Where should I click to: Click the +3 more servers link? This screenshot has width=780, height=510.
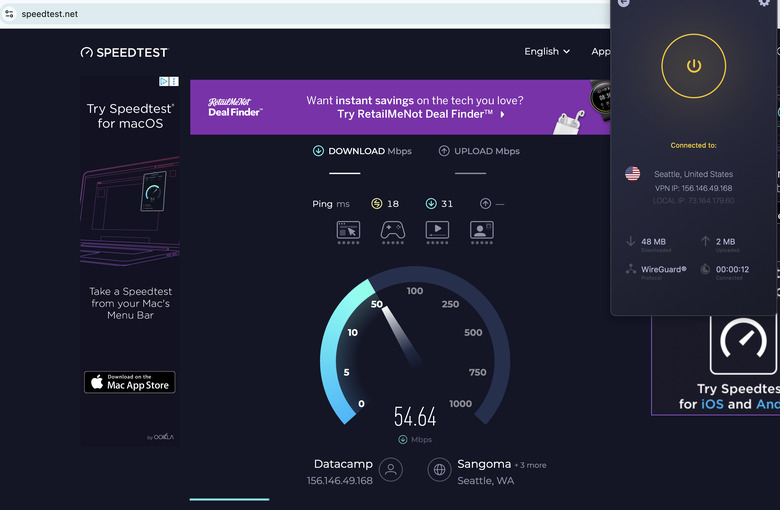tap(531, 465)
